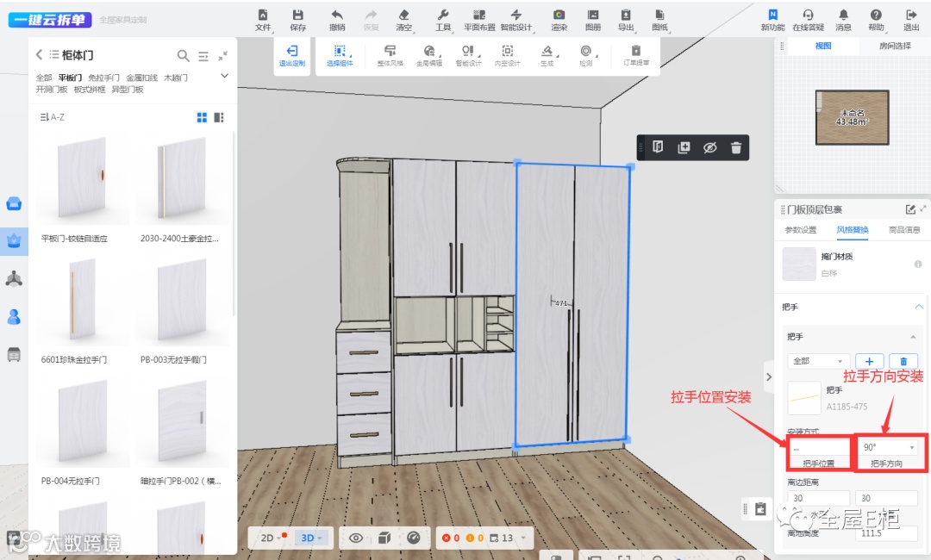Select the 平板门 category
Viewport: 931px width, 560px height.
70,78
